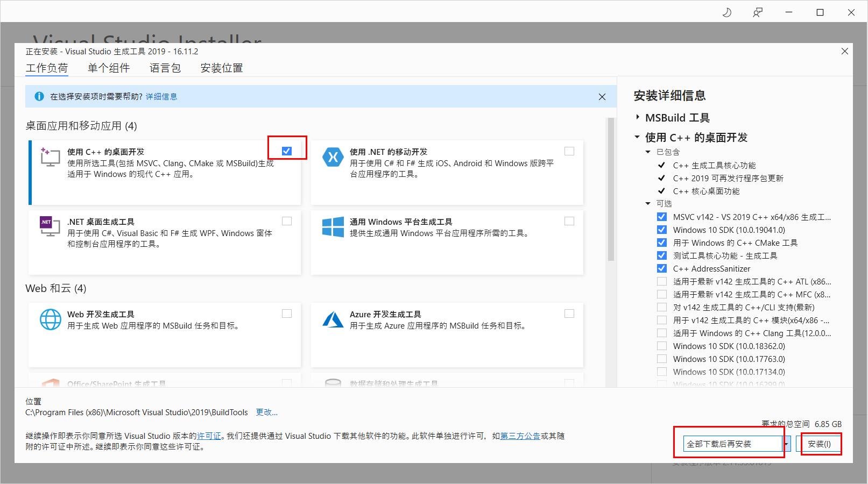Image resolution: width=868 pixels, height=484 pixels.
Task: Check C++ 模块 for v142 build tools
Action: pos(662,320)
